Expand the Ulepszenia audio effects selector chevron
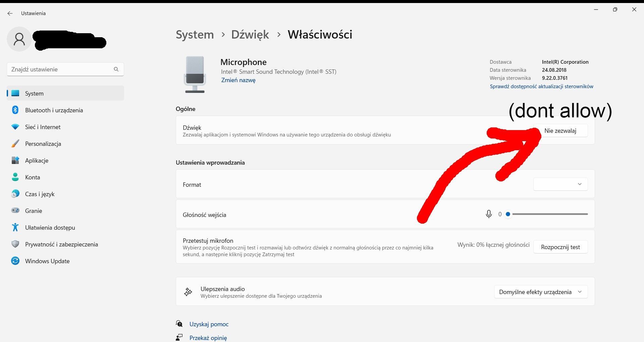 coord(580,292)
